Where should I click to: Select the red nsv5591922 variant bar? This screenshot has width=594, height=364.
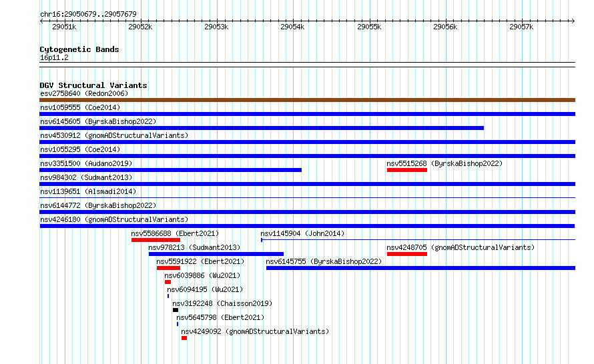click(168, 268)
